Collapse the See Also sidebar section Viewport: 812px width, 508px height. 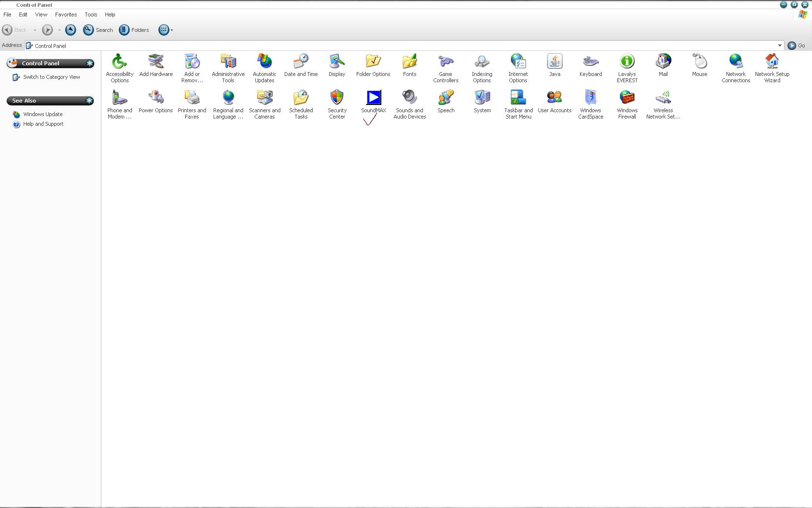[x=89, y=101]
